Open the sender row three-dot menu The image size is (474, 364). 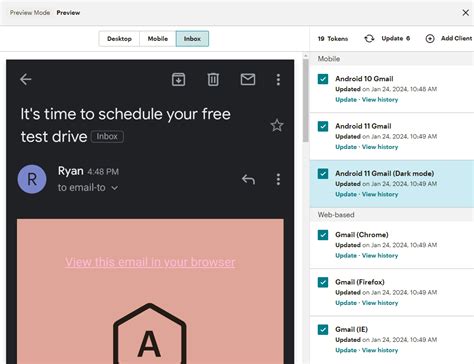(x=278, y=179)
